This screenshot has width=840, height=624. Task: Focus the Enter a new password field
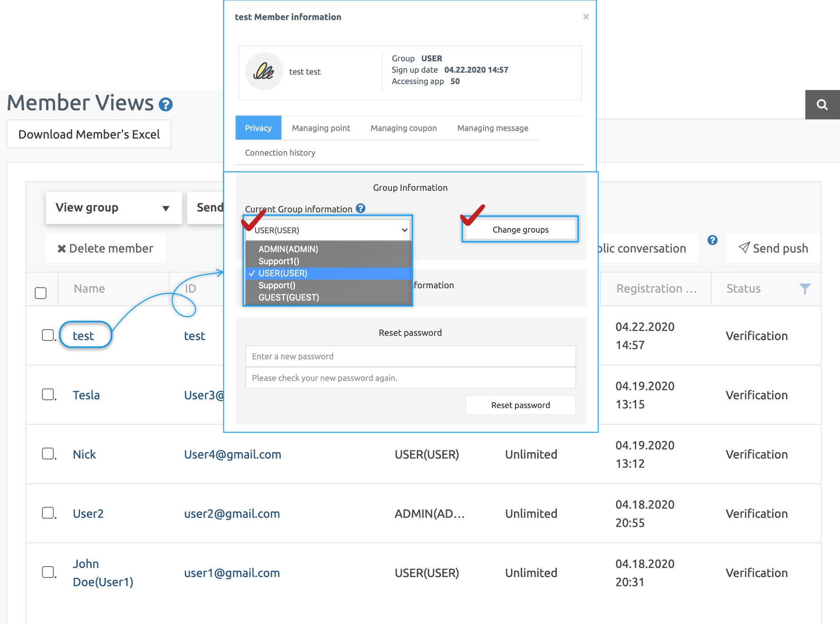pos(410,356)
